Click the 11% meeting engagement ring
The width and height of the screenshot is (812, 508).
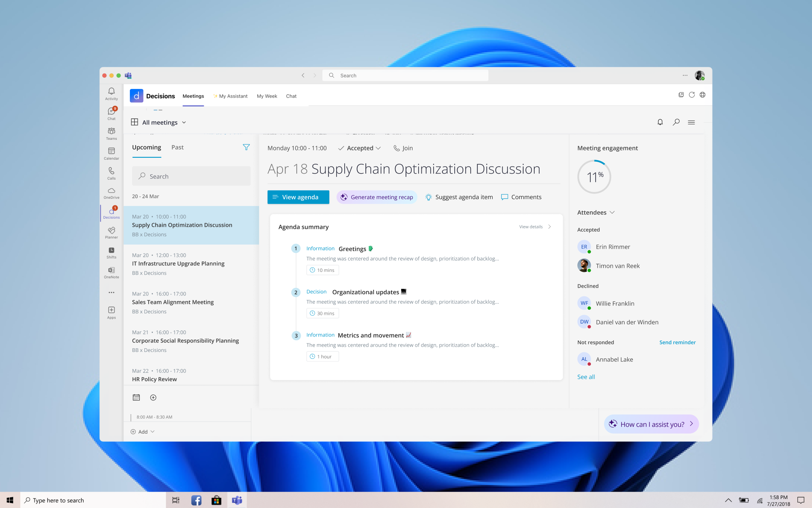pyautogui.click(x=594, y=177)
